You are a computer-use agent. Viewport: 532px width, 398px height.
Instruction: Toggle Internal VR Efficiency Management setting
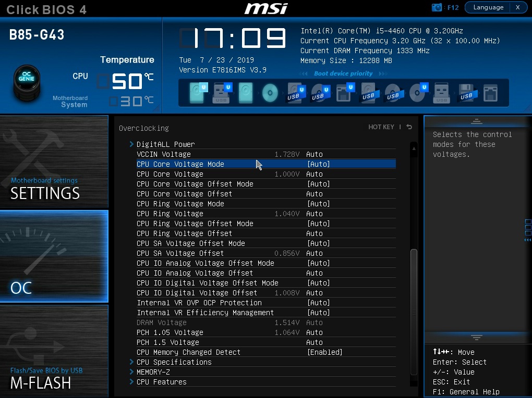[318, 313]
